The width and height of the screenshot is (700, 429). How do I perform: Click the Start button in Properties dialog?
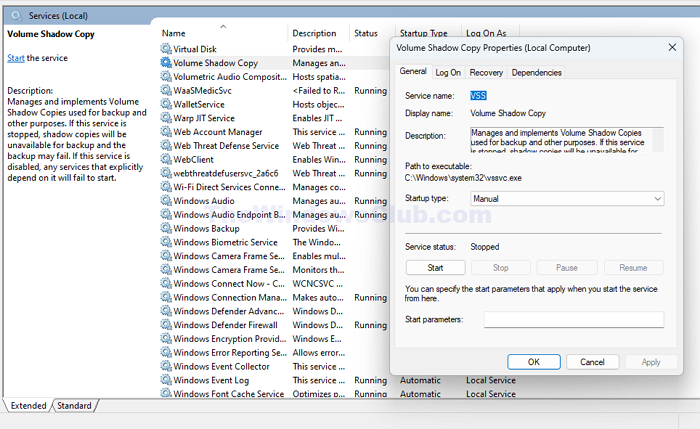[435, 267]
